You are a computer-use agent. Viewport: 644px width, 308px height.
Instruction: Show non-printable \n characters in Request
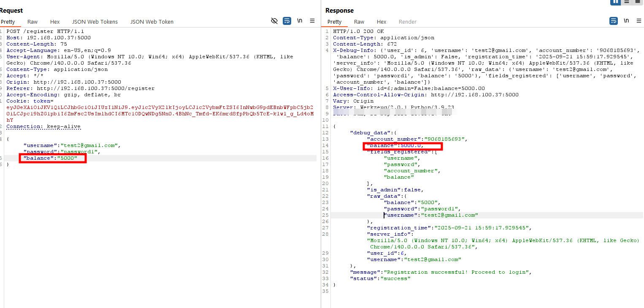tap(300, 21)
